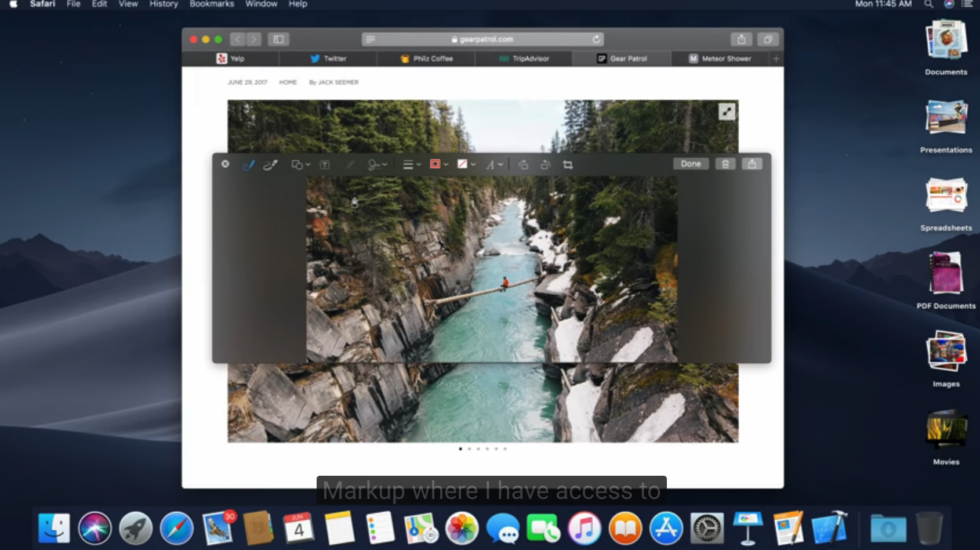Viewport: 980px width, 550px height.
Task: Toggle fullscreen on the article photo
Action: (727, 111)
